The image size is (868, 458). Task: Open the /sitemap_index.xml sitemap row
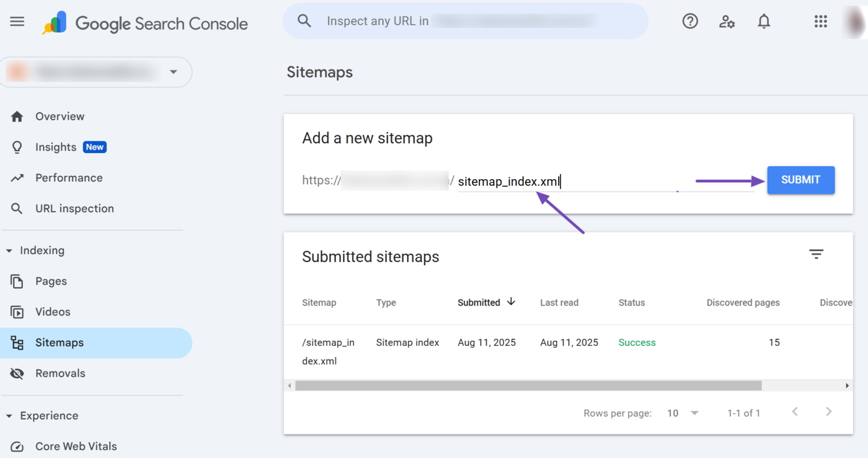tap(329, 351)
